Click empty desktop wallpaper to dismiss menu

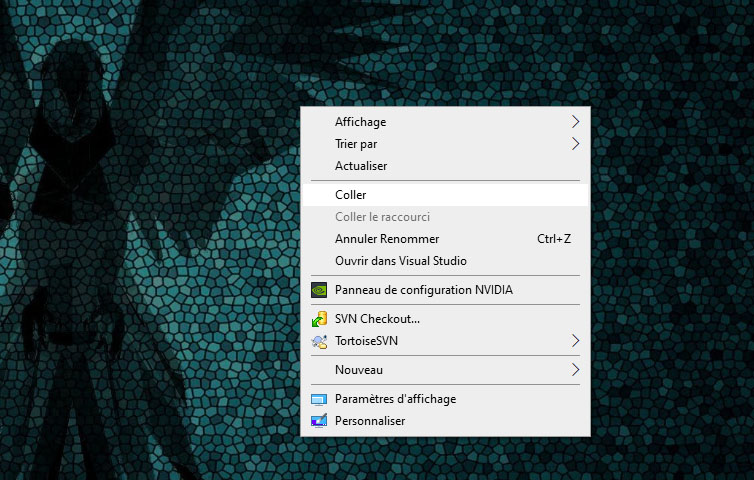150,400
